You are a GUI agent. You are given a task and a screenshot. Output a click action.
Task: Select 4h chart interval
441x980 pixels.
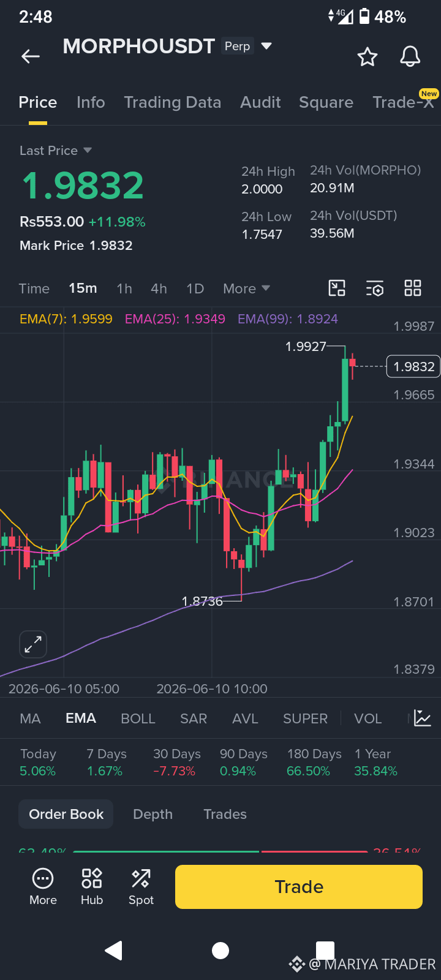(159, 288)
